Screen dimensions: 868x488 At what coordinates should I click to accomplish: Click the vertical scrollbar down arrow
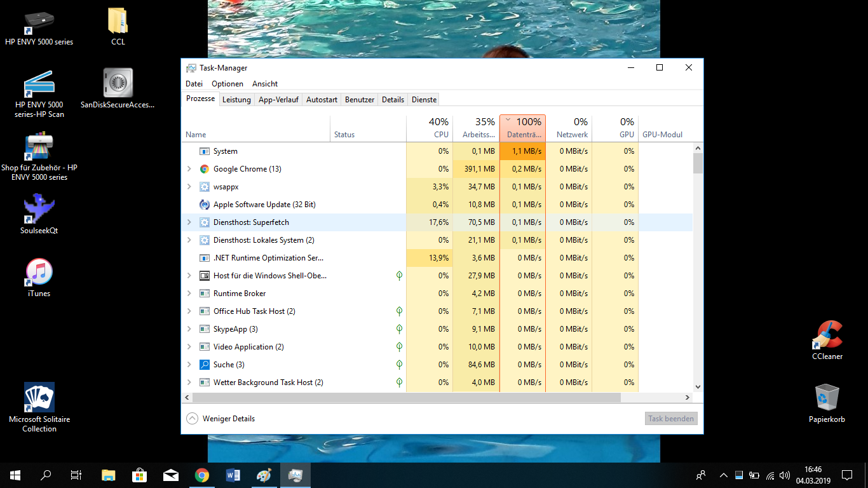click(x=698, y=386)
